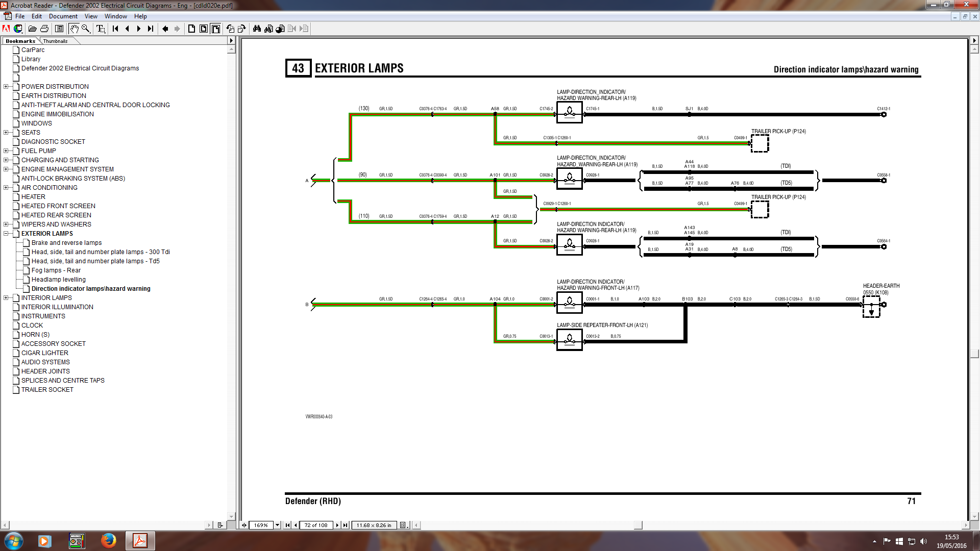980x551 pixels.
Task: Click next page arrow in status bar
Action: pos(337,525)
